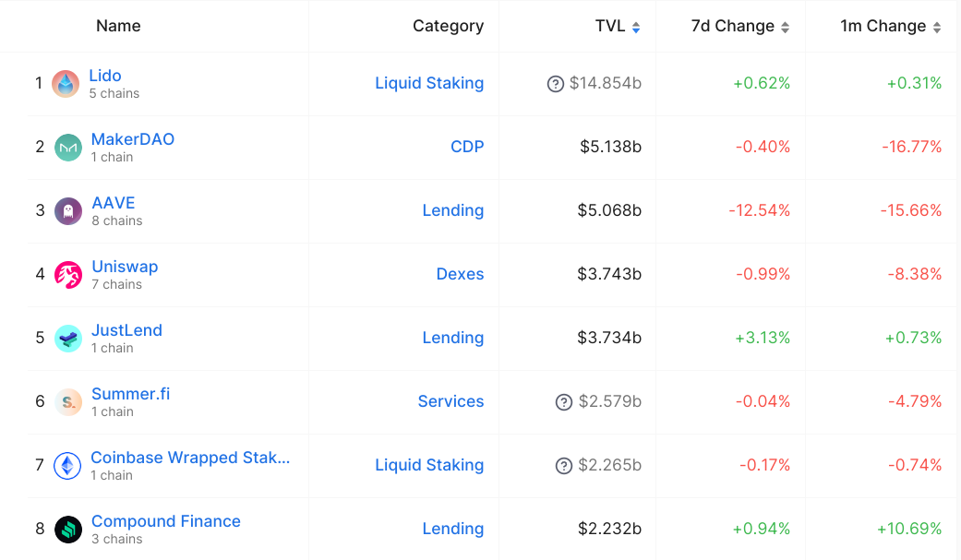
Task: Click the help icon next to $2.579b
Action: (x=564, y=402)
